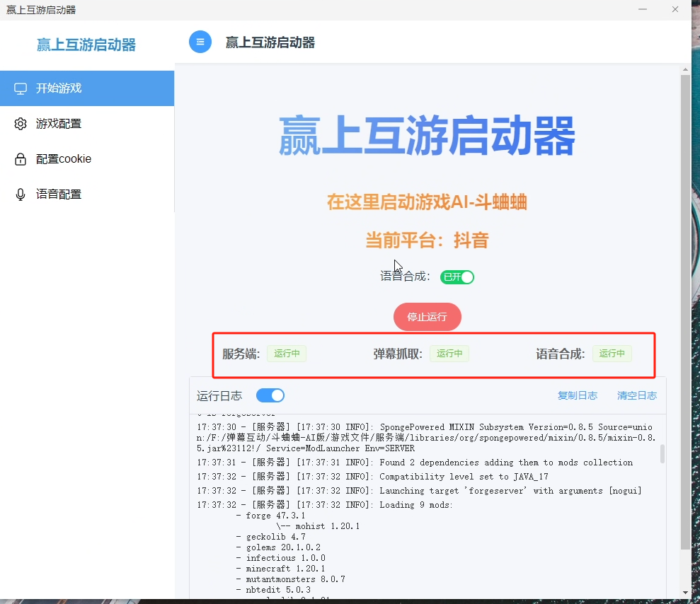Toggle the 运行日志 switch
Viewport: 700px width, 604px height.
(270, 395)
